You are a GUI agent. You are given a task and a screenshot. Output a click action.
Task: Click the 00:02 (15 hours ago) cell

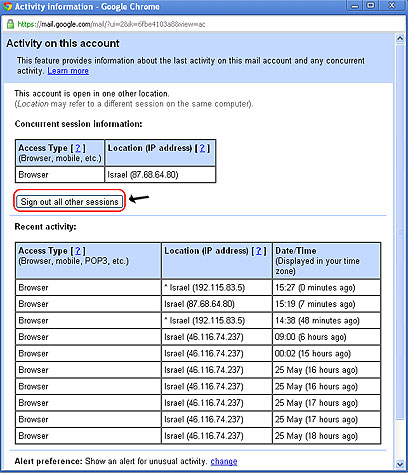click(326, 353)
